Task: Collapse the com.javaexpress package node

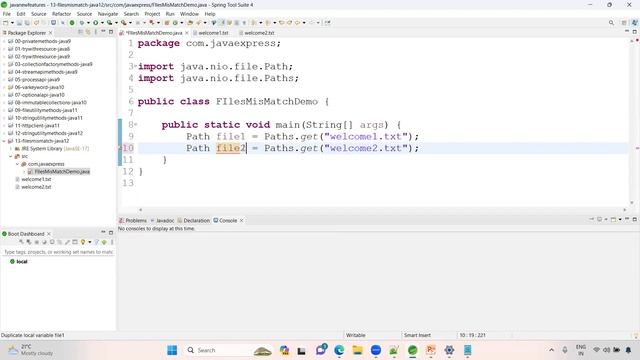Action: click(18, 164)
